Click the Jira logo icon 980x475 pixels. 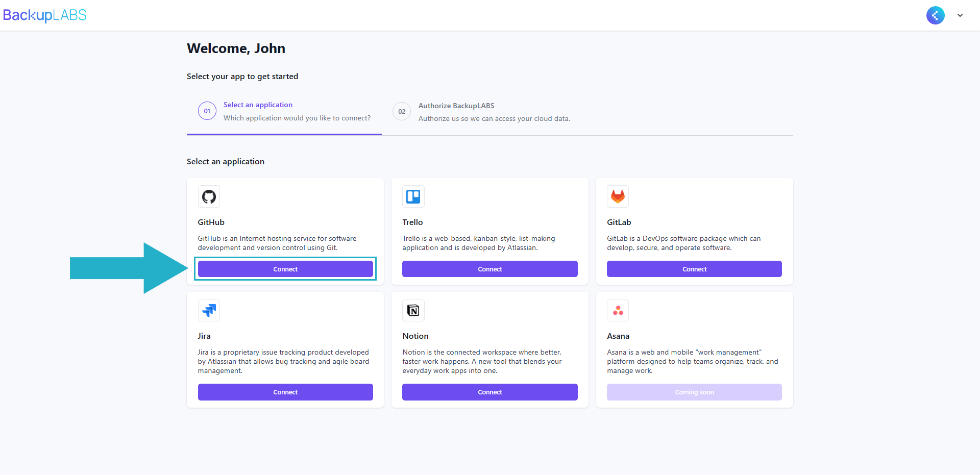209,310
